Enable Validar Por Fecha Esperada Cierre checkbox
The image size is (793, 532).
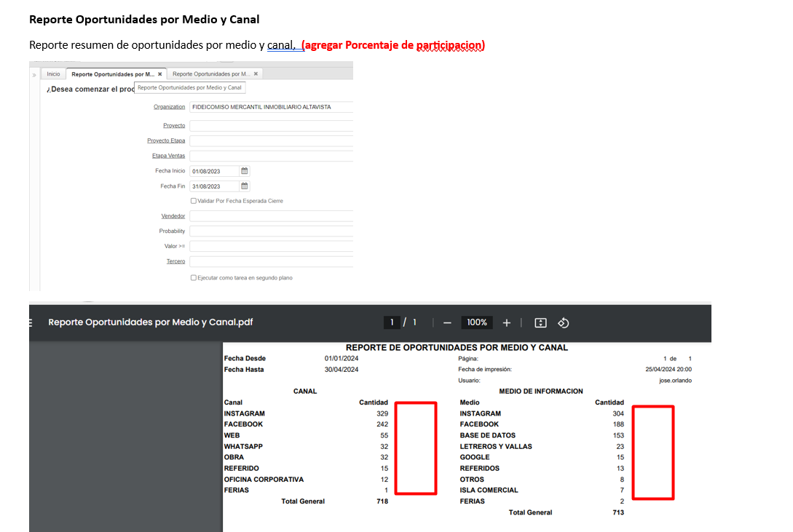[x=194, y=201]
